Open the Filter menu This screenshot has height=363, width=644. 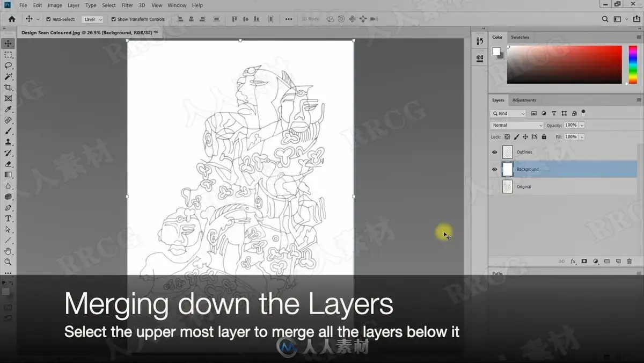coord(127,5)
